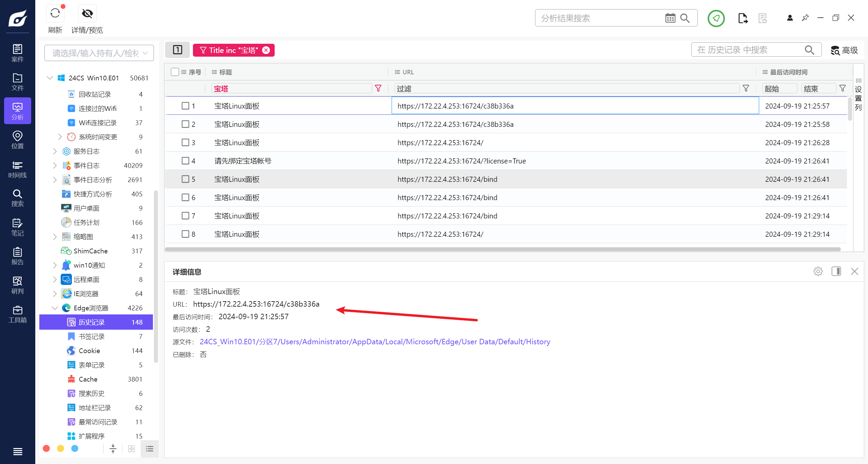
Task: Click the export file icon at top
Action: pyautogui.click(x=743, y=18)
